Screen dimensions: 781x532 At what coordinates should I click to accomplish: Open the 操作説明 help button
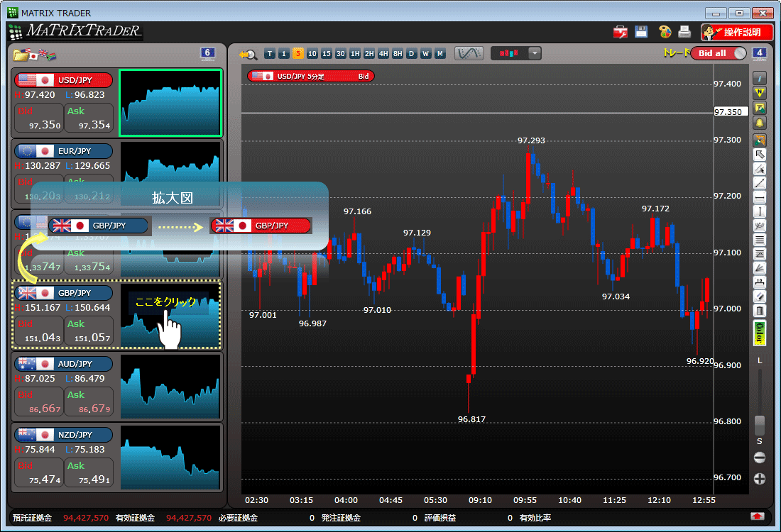[x=737, y=33]
